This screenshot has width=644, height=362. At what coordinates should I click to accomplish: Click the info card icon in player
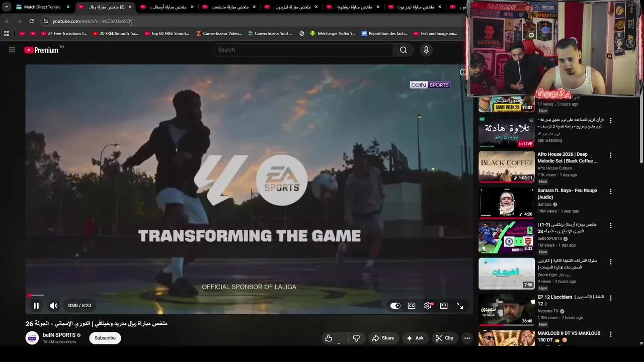point(463,72)
